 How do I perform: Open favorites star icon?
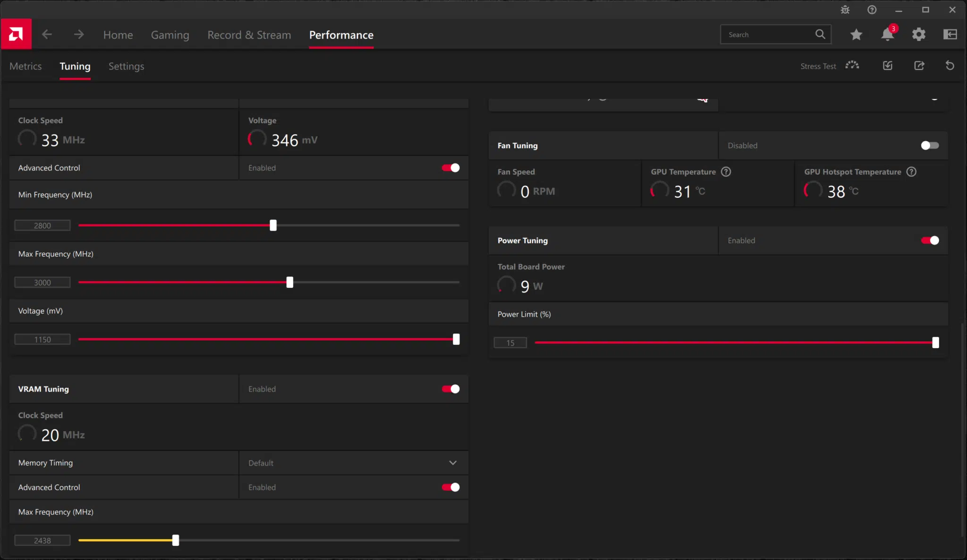tap(856, 34)
